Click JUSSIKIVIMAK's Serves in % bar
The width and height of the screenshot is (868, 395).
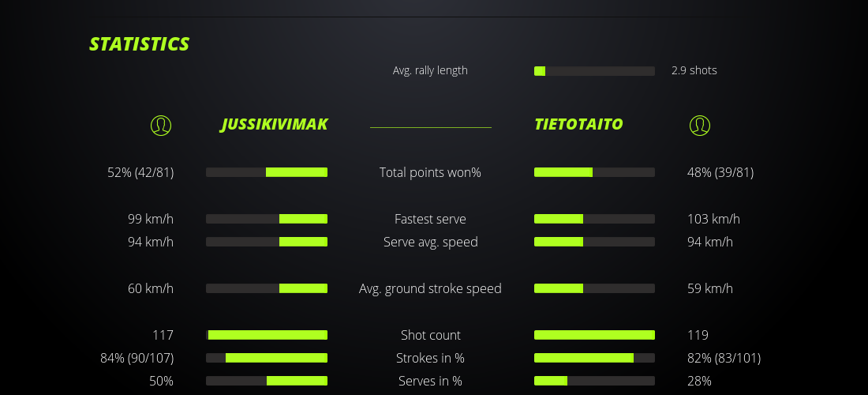tap(267, 381)
